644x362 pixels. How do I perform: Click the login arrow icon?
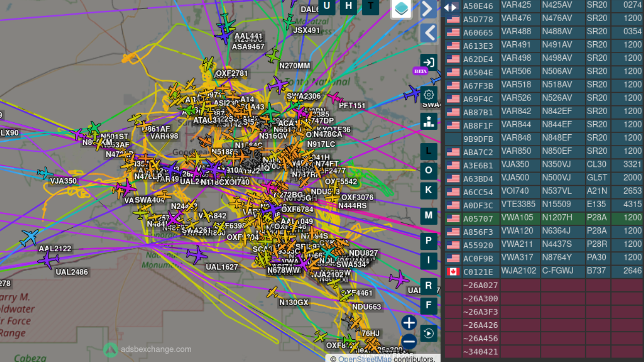click(x=429, y=62)
